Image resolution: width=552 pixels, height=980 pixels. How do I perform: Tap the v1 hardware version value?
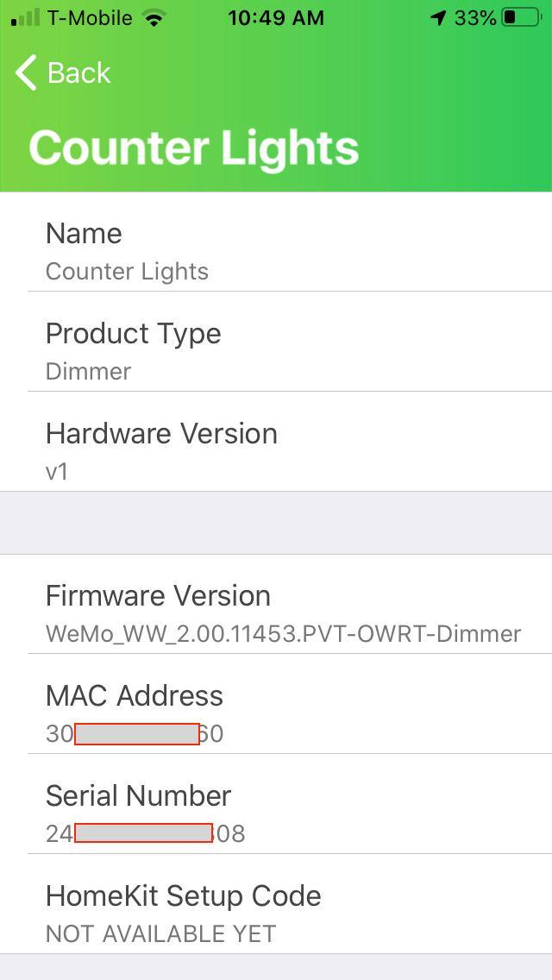[x=57, y=471]
